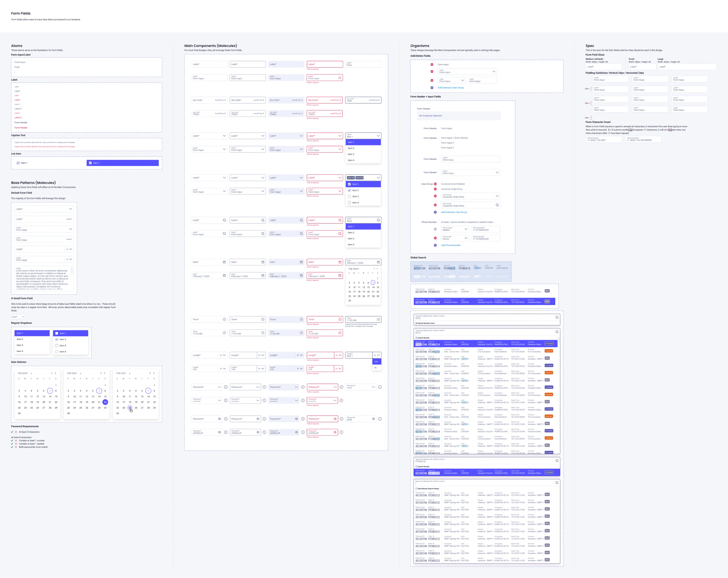The width and height of the screenshot is (728, 578).
Task: Toggle the highlighted Item 1 checkbox under List Item
Action: [90, 163]
